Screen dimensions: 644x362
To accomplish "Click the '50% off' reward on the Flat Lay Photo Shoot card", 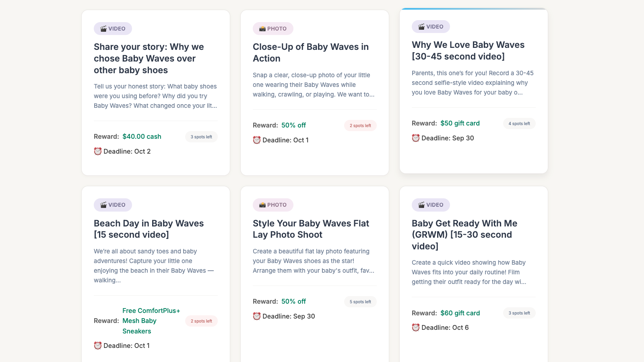I will [293, 301].
